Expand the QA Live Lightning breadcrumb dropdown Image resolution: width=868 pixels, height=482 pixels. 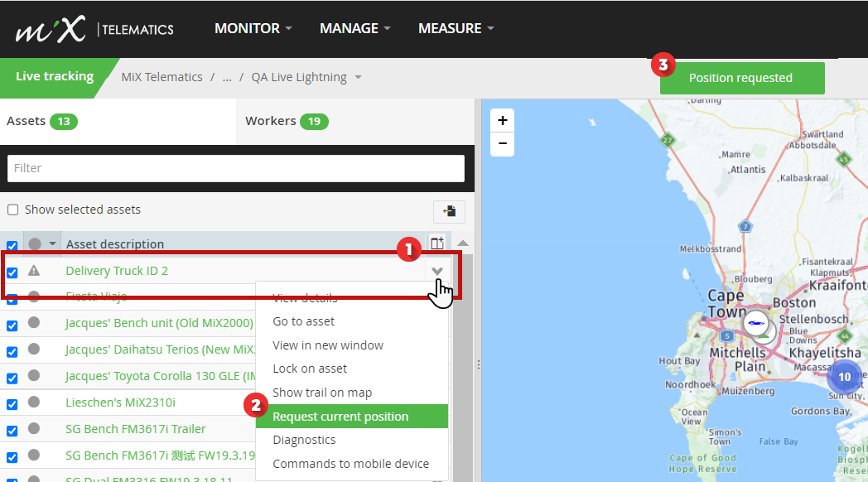point(358,77)
